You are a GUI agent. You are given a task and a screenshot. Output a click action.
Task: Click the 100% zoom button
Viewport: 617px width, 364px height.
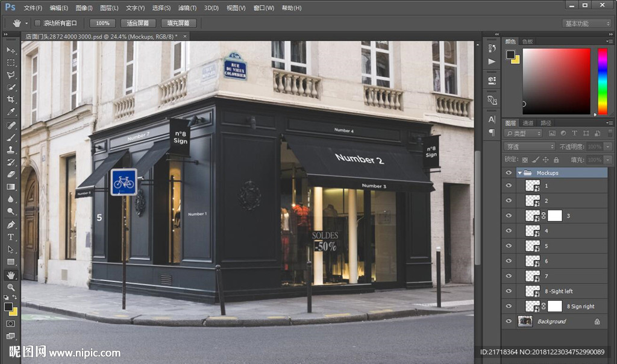(x=102, y=23)
